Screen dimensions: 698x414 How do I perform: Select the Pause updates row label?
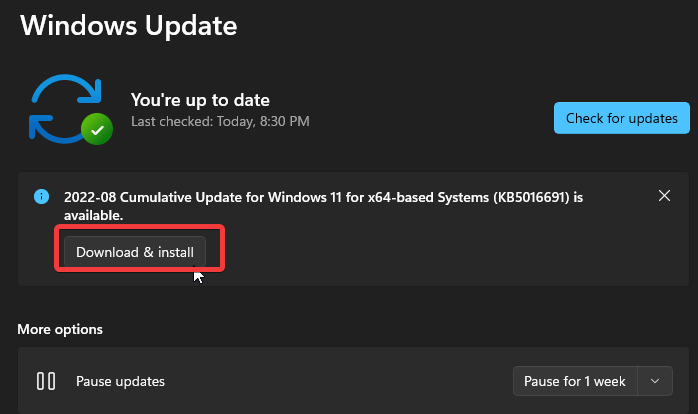[120, 381]
